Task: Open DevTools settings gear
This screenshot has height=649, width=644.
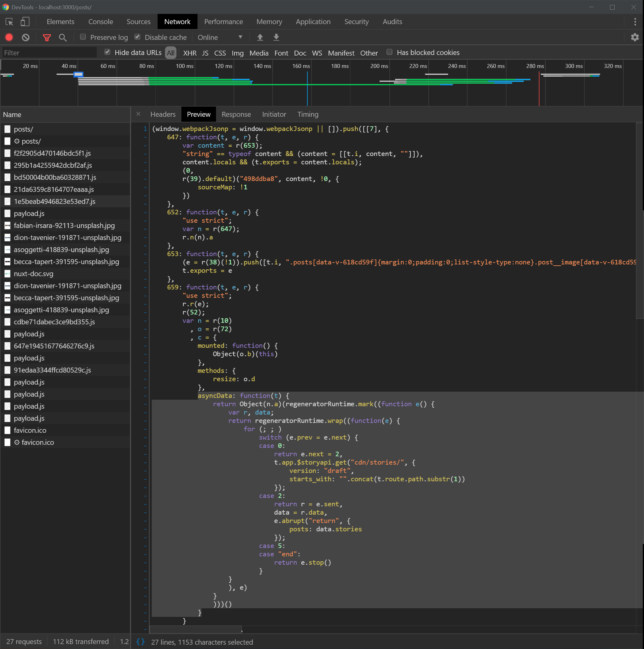Action: [x=635, y=37]
